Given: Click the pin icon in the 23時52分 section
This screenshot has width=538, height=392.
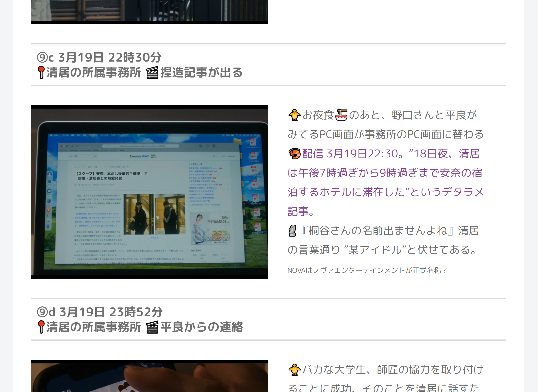Looking at the screenshot, I should pos(41,327).
